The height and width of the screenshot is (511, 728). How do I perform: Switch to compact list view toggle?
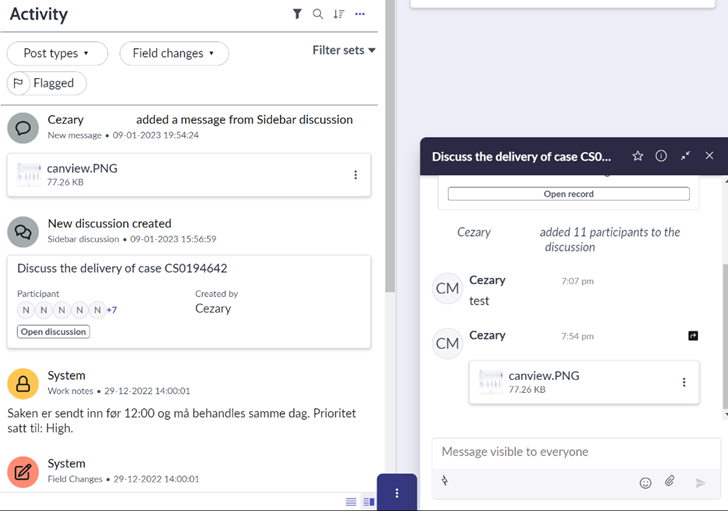coord(351,501)
